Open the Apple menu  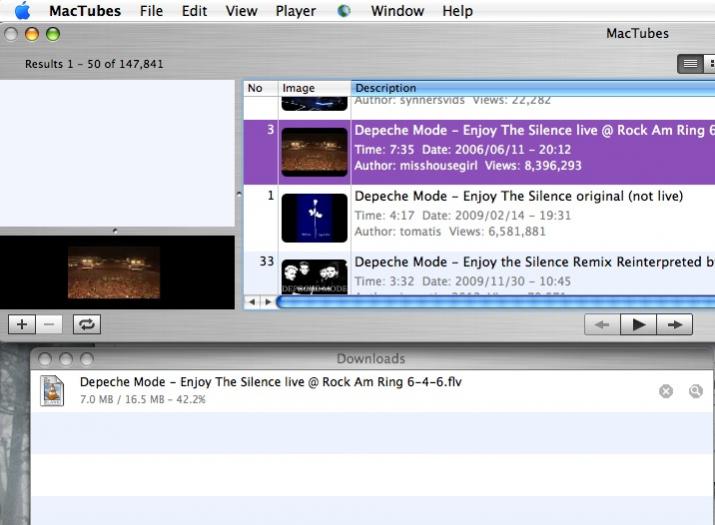[x=22, y=10]
